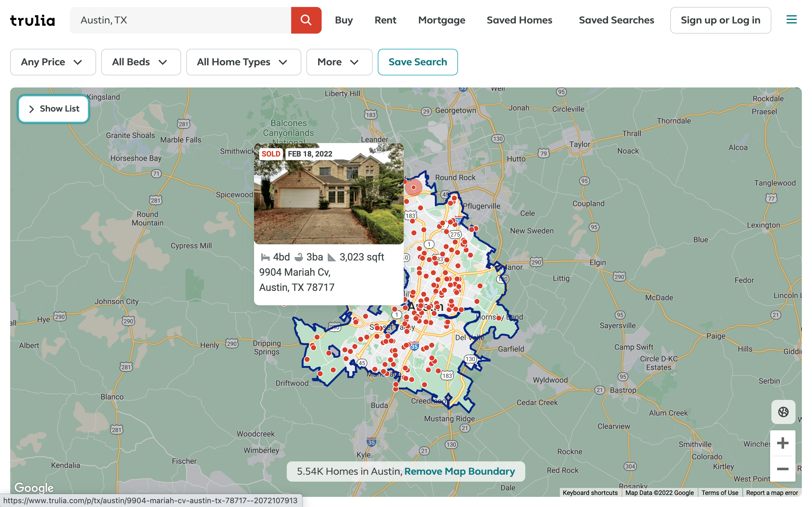Open the hamburger menu icon
Viewport: 812px width, 507px height.
point(791,19)
